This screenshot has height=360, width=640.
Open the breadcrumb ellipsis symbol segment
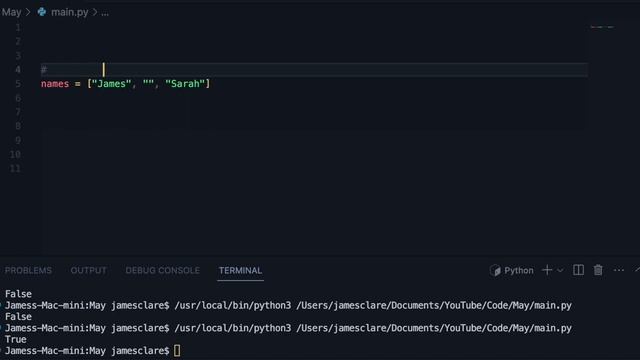105,13
